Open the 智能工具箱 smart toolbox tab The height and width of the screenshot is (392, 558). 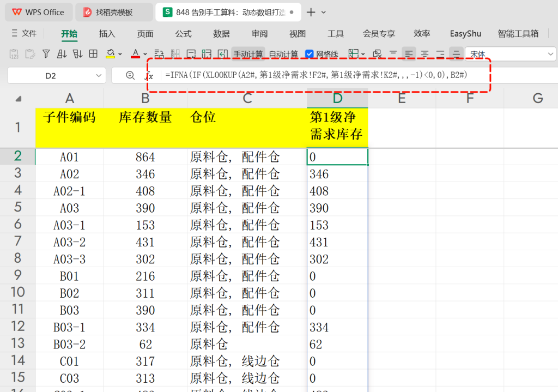point(518,33)
